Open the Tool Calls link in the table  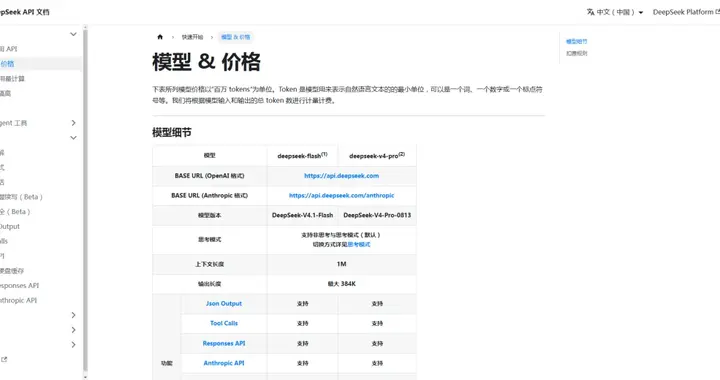(224, 323)
